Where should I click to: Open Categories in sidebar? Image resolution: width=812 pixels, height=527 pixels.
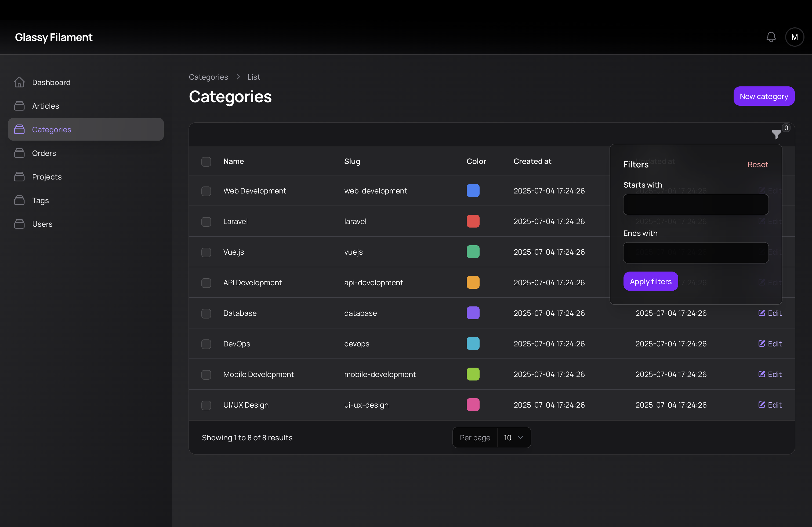pos(86,130)
